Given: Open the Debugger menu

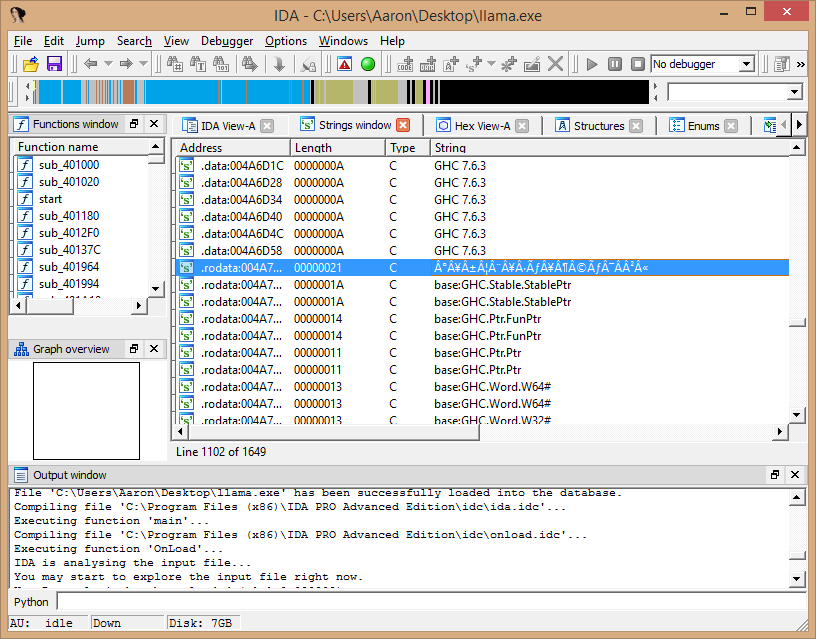Looking at the screenshot, I should (227, 41).
